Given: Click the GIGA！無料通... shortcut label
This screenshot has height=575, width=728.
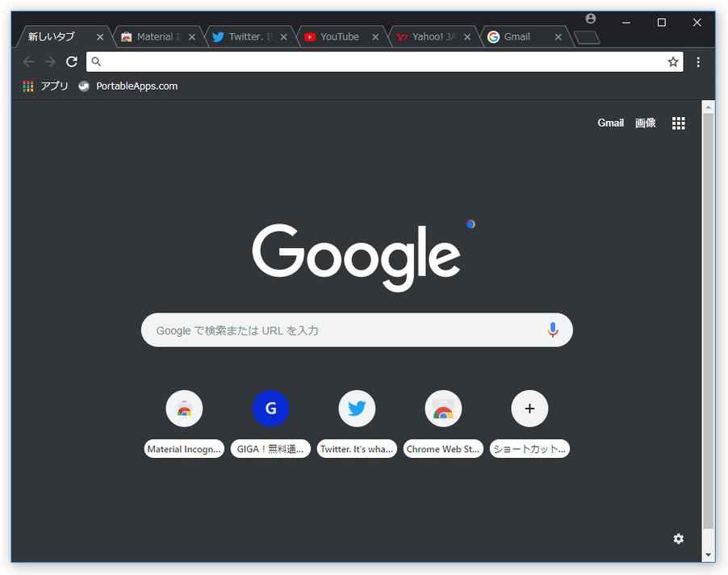Looking at the screenshot, I should (270, 449).
